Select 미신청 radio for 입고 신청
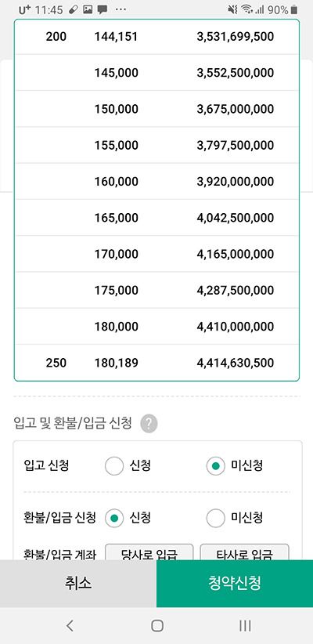 click(x=215, y=465)
